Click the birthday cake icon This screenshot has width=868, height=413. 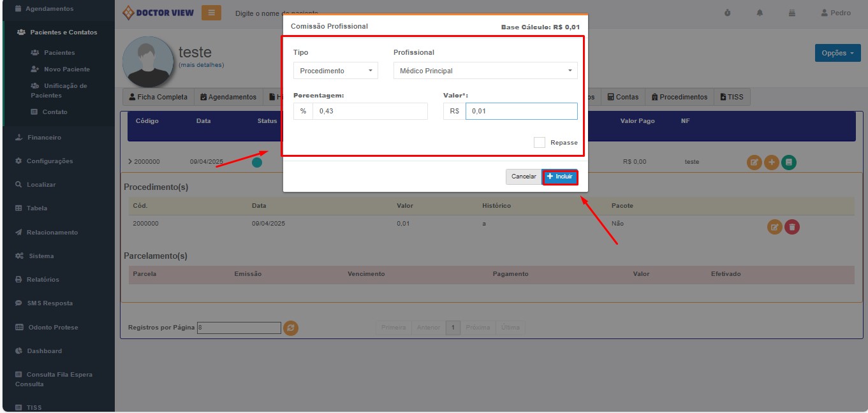(x=792, y=13)
